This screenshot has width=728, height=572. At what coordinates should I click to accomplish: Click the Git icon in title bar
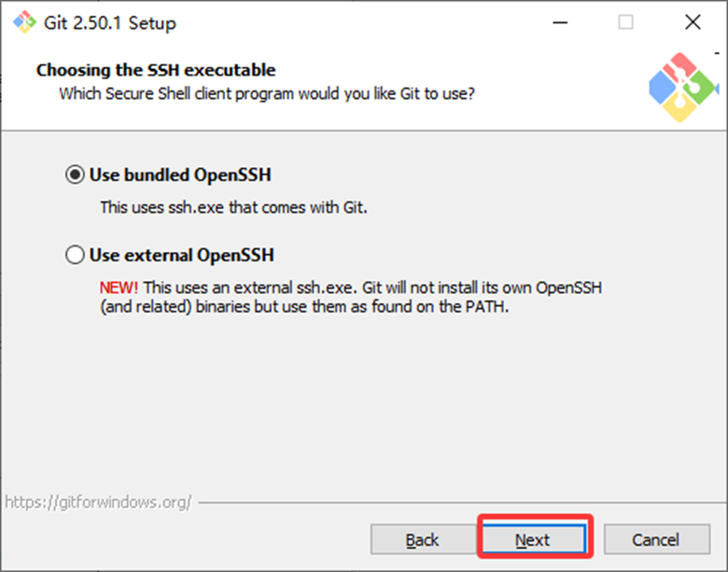pyautogui.click(x=22, y=22)
